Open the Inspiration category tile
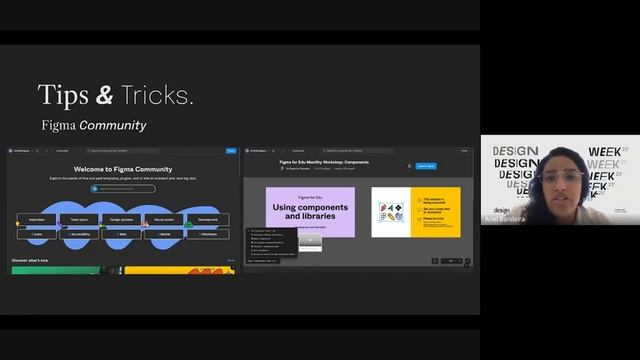Screen dimensions: 640x360 pyautogui.click(x=37, y=220)
